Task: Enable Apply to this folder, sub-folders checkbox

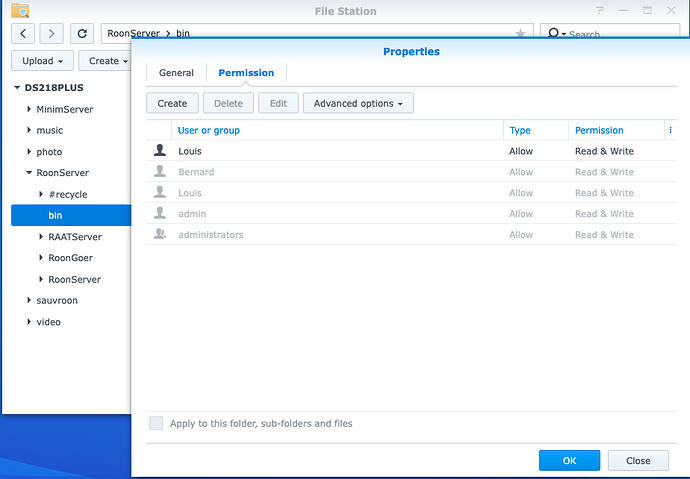Action: (156, 423)
